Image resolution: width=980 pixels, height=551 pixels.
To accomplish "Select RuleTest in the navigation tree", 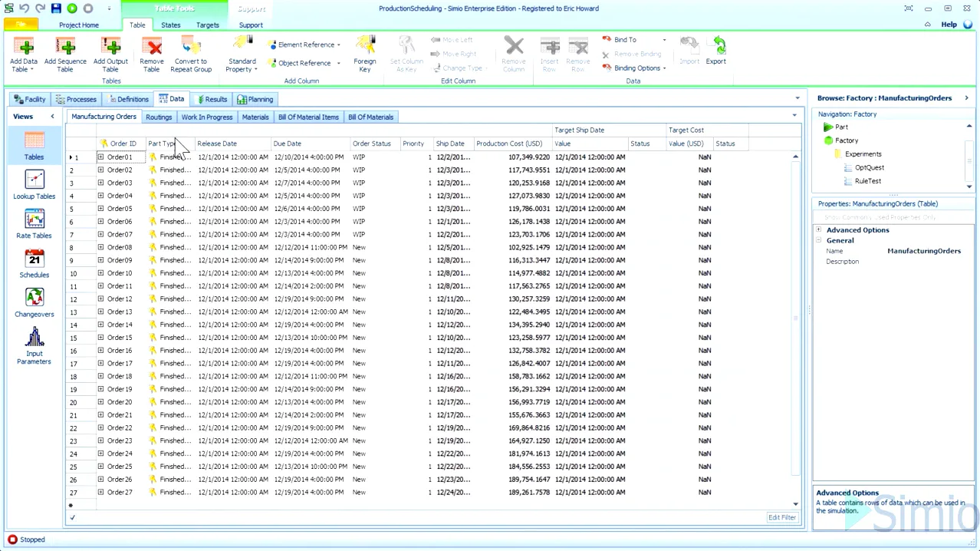I will point(868,181).
